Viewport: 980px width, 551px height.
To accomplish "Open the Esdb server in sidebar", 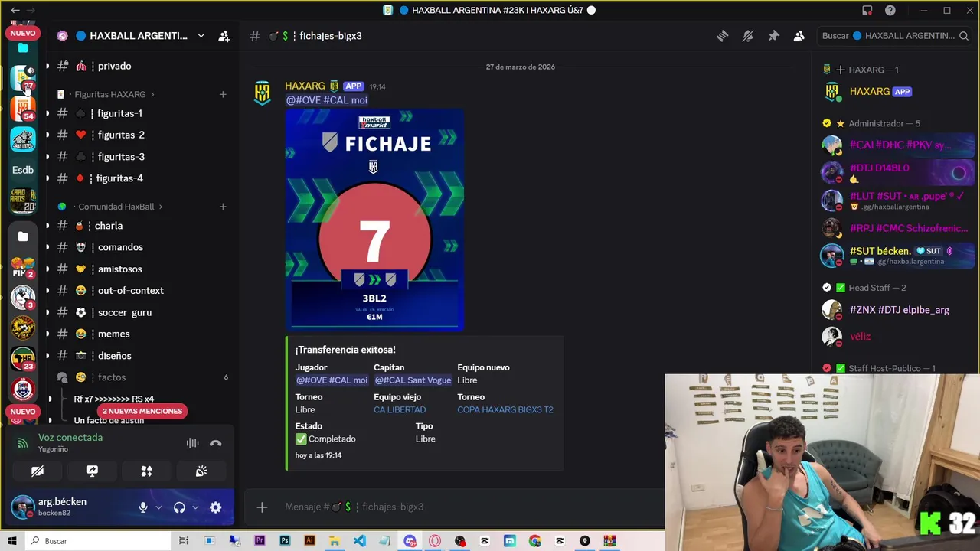I will (x=23, y=170).
